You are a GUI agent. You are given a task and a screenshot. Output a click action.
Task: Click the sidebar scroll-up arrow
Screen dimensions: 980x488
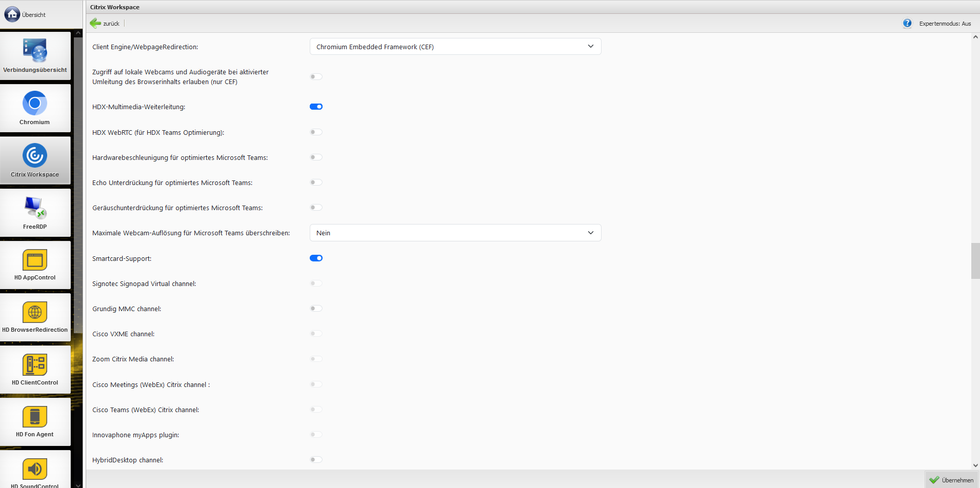pyautogui.click(x=78, y=33)
